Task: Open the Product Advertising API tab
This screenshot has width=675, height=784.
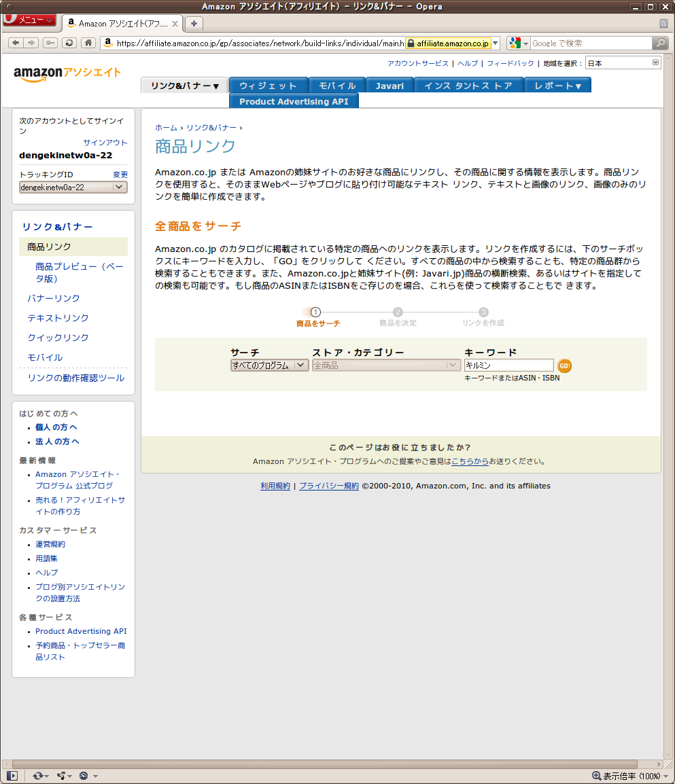Action: [294, 101]
